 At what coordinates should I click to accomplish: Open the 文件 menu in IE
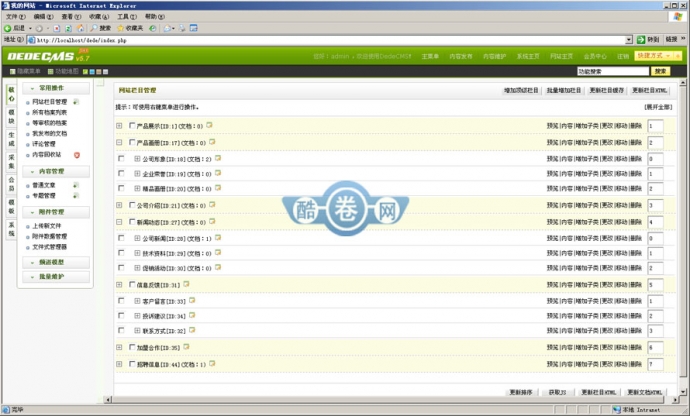[15, 17]
